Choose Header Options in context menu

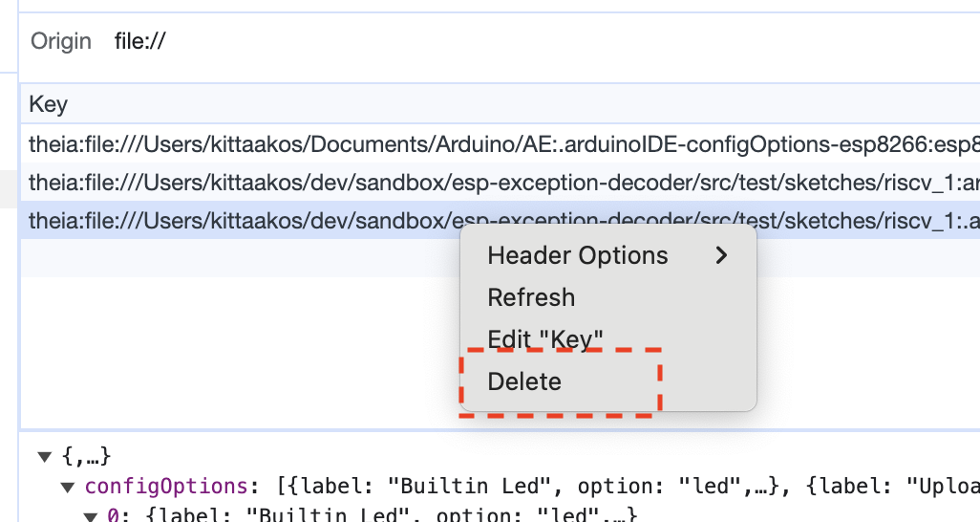[x=578, y=255]
